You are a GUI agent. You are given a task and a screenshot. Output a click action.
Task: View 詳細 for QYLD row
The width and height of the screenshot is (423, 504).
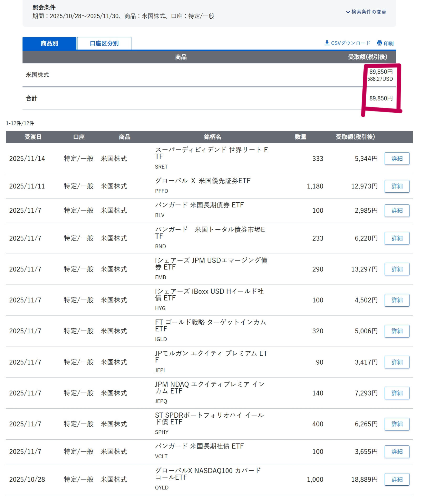[x=396, y=479]
